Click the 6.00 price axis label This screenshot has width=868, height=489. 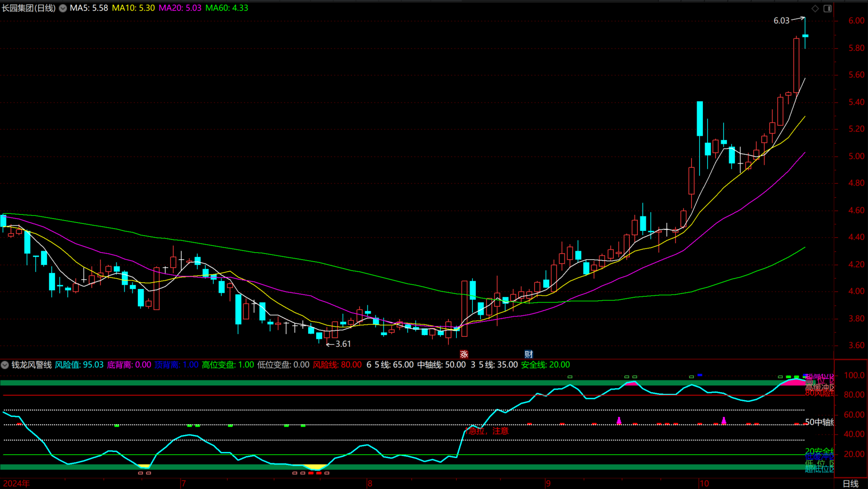point(856,21)
